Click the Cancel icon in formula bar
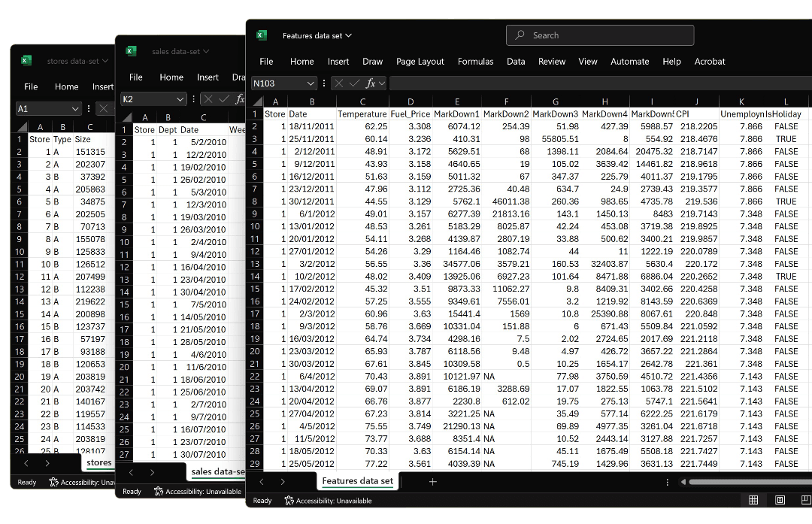Viewport: 812px width, 524px height. [x=338, y=83]
